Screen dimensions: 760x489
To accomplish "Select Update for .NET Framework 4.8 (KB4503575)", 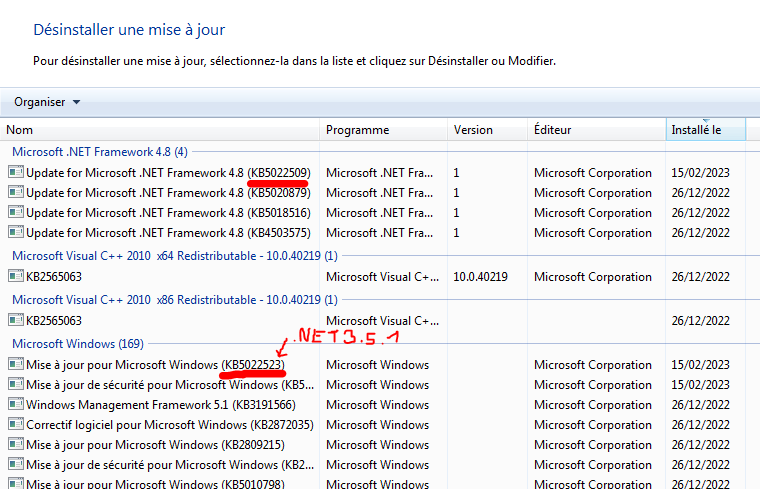I will pyautogui.click(x=168, y=233).
